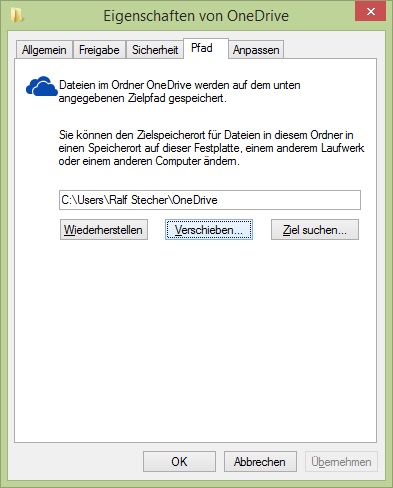Go to the Anpassen tab
The image size is (393, 488).
[256, 50]
